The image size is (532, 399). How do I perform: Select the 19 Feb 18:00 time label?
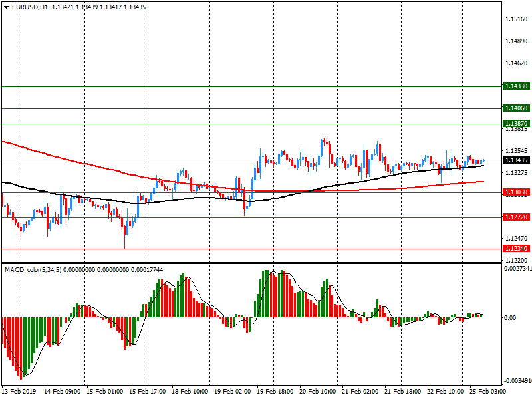point(275,392)
